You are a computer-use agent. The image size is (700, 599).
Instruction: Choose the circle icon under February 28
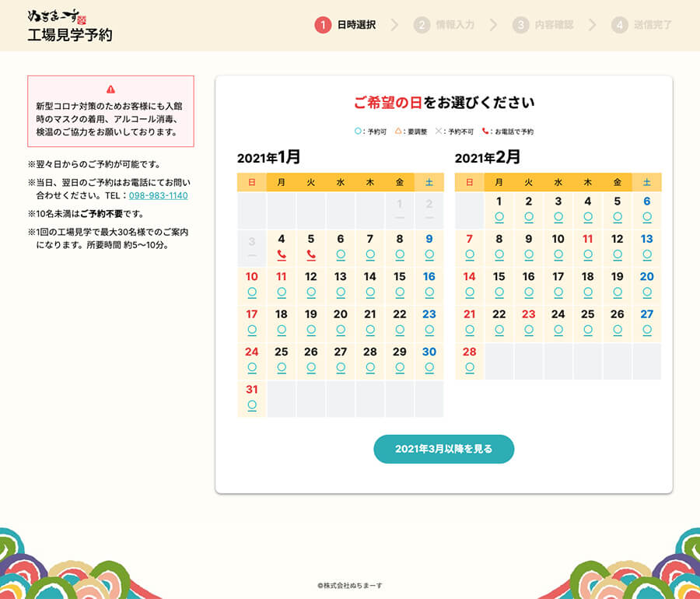(x=470, y=367)
